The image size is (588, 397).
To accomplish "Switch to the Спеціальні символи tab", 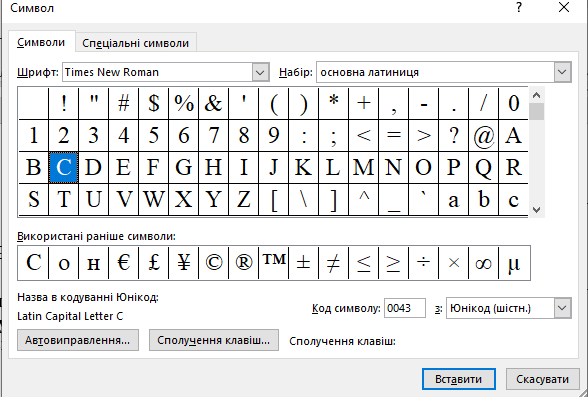I will [x=135, y=43].
